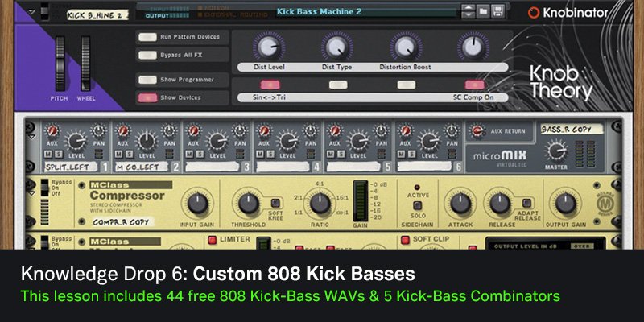The image size is (644, 322).
Task: Click the compressor GAIN reduction meter
Action: [361, 201]
